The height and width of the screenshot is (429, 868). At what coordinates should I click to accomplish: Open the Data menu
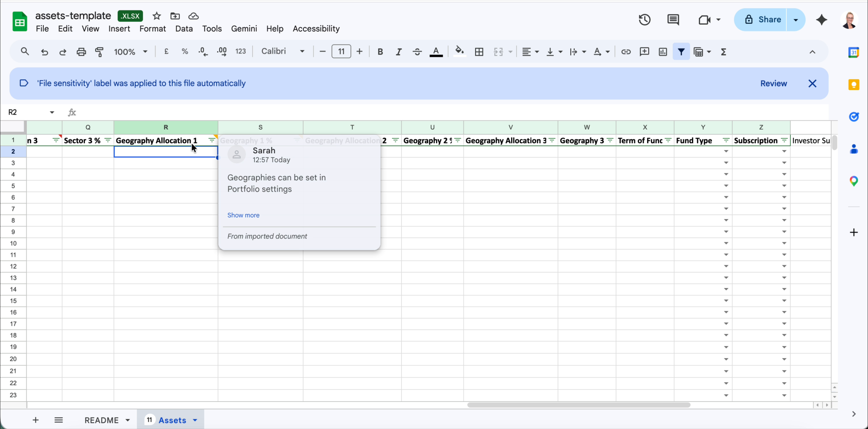point(184,29)
